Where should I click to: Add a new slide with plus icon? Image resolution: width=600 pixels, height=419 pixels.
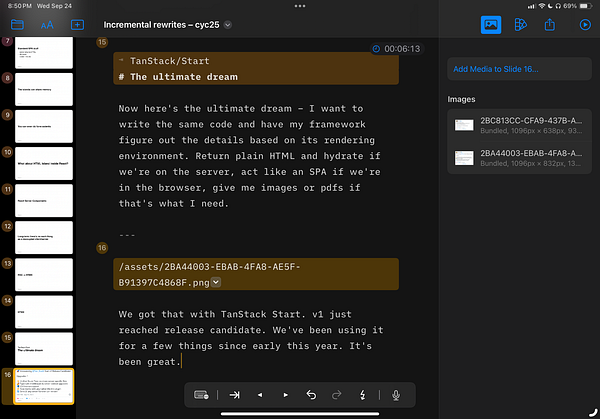tap(77, 25)
